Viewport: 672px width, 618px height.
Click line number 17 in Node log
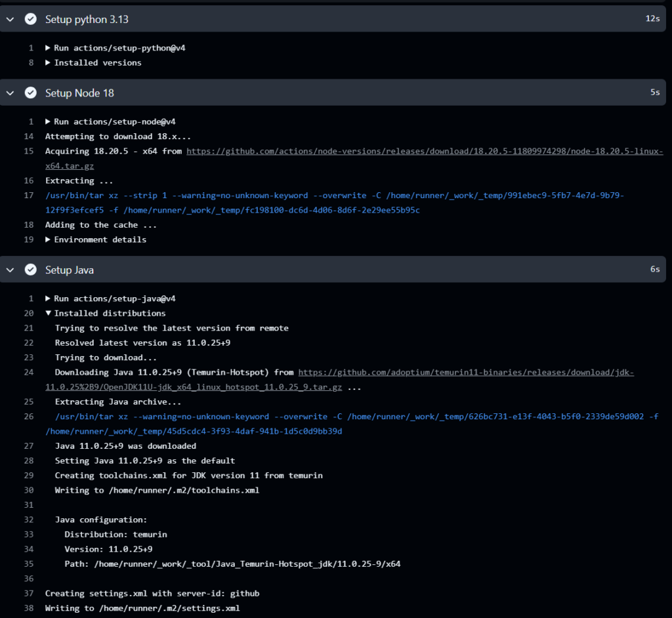click(x=29, y=196)
